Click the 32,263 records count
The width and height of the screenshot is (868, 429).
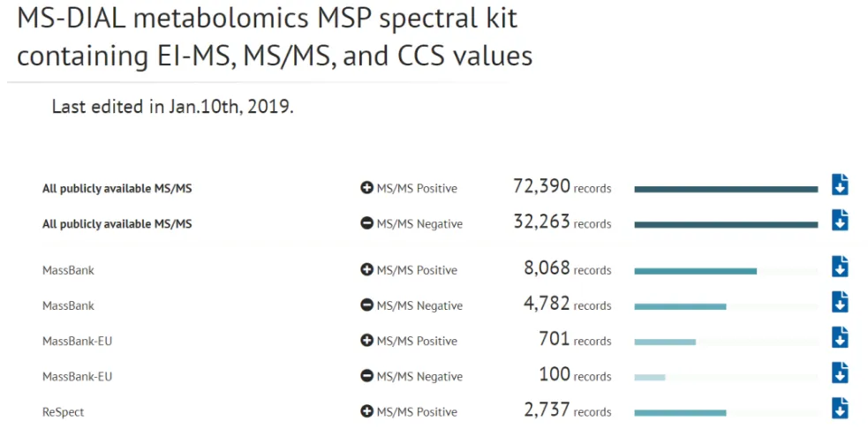(x=562, y=222)
